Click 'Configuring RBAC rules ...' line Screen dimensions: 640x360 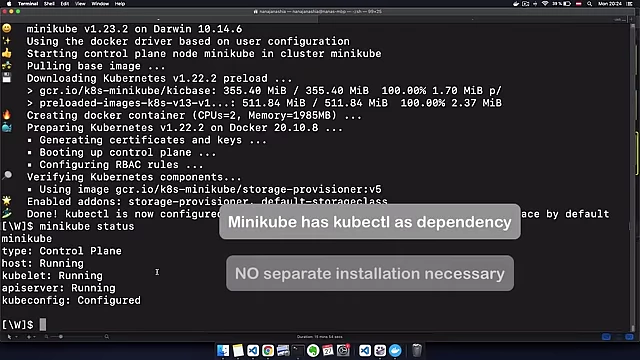pyautogui.click(x=121, y=165)
